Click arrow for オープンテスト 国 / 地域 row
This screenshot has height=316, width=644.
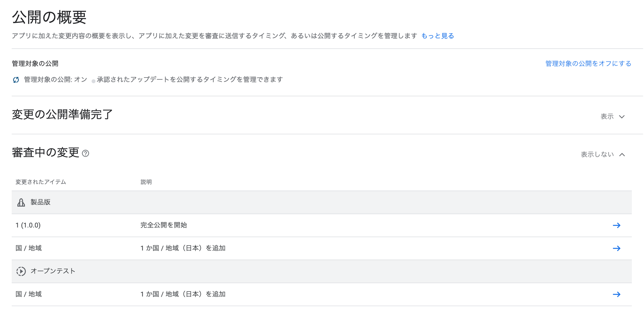point(616,294)
